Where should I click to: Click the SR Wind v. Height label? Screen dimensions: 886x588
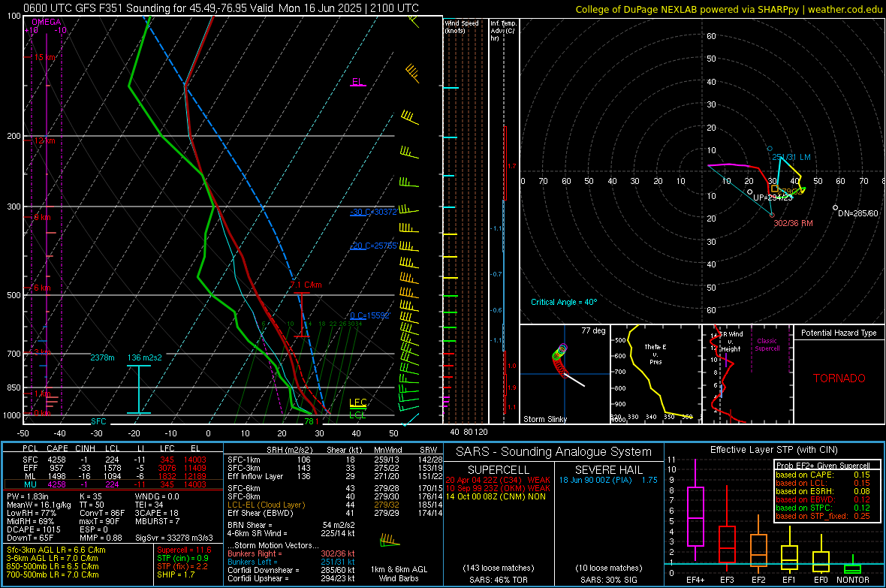coord(731,342)
